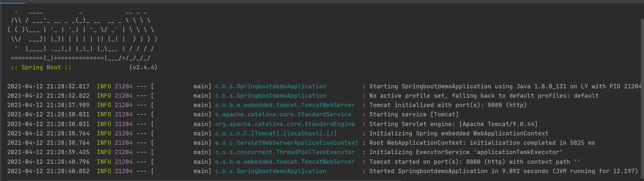The width and height of the screenshot is (644, 181).
Task: Click the Spring ASCII art banner
Action: (x=82, y=35)
